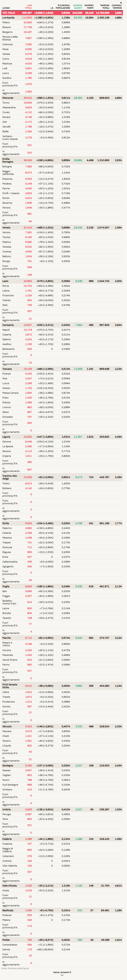Toggle the Campania region group

coord(8,325)
